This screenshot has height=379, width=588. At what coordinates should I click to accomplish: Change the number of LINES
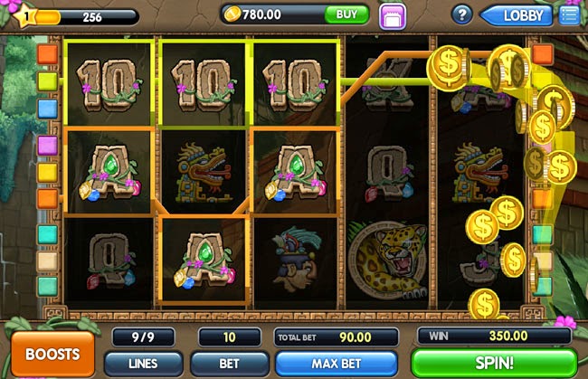coord(143,364)
